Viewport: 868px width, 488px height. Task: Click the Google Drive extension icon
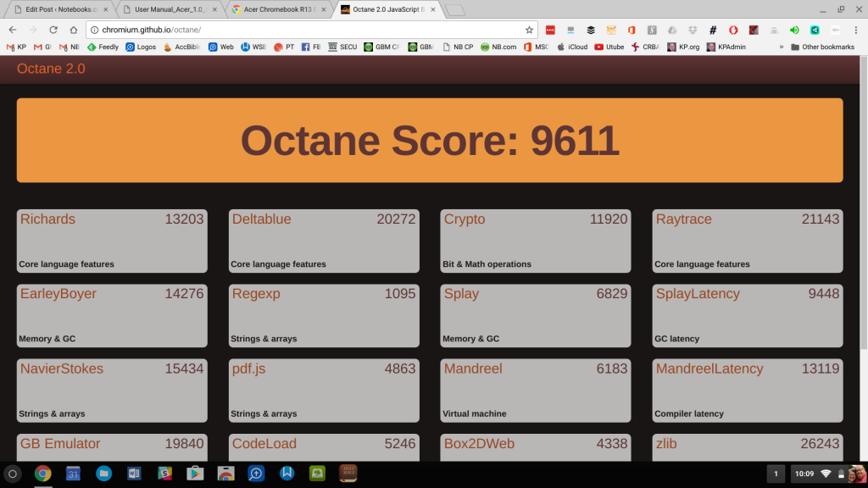pos(672,30)
